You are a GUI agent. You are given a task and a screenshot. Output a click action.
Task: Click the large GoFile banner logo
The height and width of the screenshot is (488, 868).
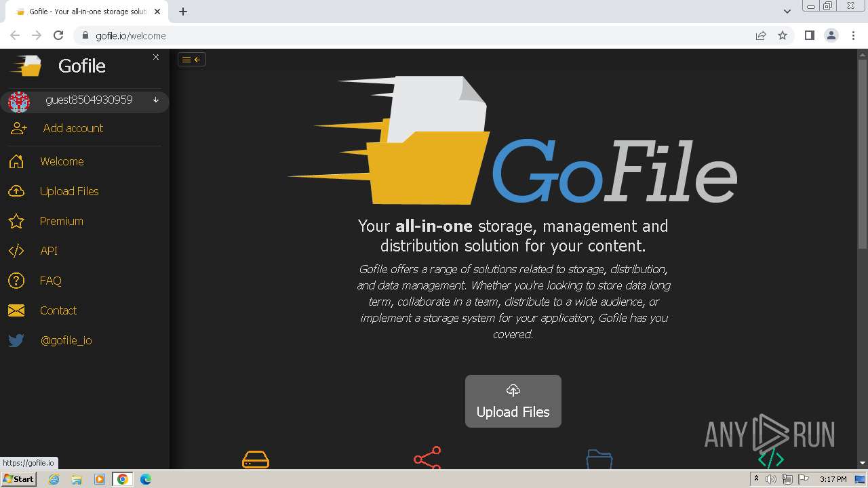(513, 140)
